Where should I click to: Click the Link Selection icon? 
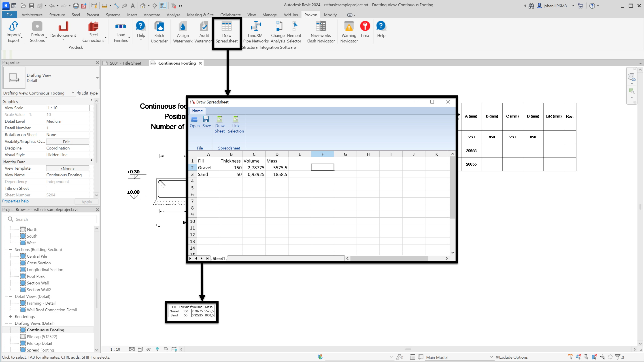point(236,119)
